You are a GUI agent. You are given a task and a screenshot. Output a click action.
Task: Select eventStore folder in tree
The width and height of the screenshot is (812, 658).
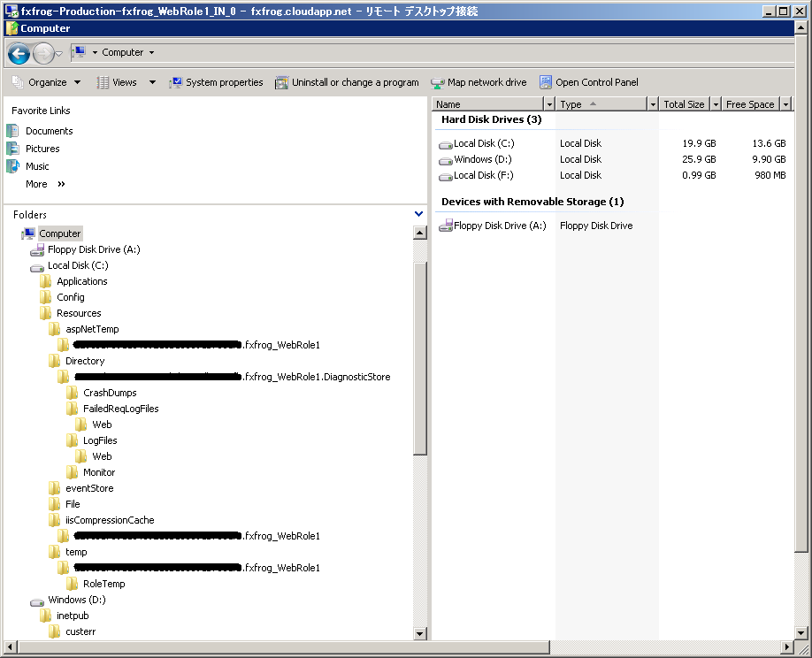(x=89, y=488)
